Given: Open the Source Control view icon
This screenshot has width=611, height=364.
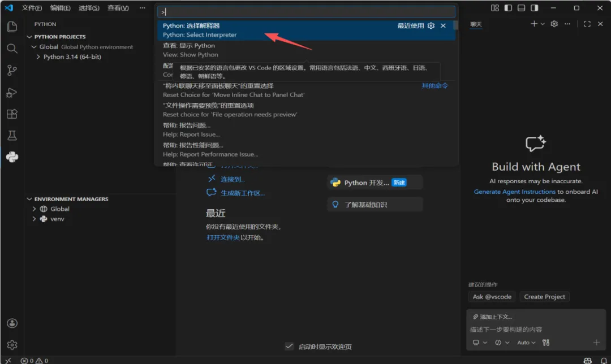Looking at the screenshot, I should click(x=12, y=71).
